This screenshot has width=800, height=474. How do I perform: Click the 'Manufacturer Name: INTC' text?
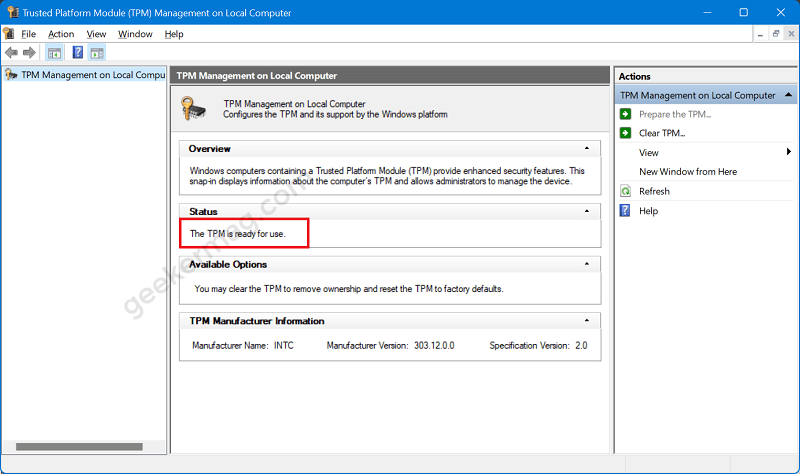click(243, 345)
